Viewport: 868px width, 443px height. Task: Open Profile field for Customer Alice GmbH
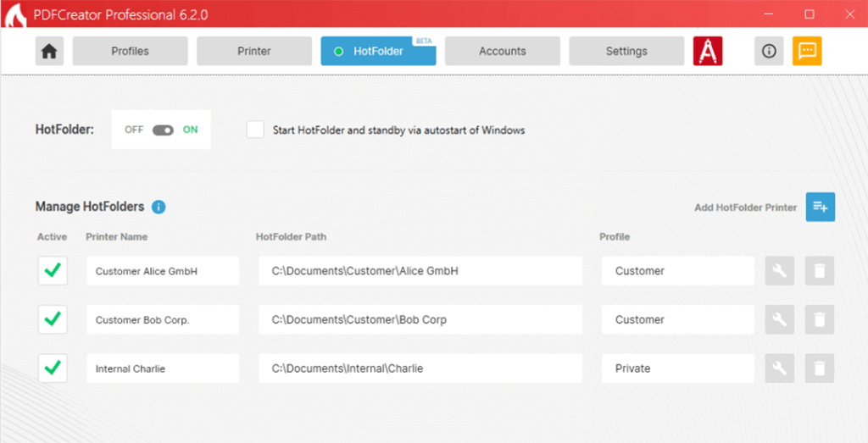(677, 271)
